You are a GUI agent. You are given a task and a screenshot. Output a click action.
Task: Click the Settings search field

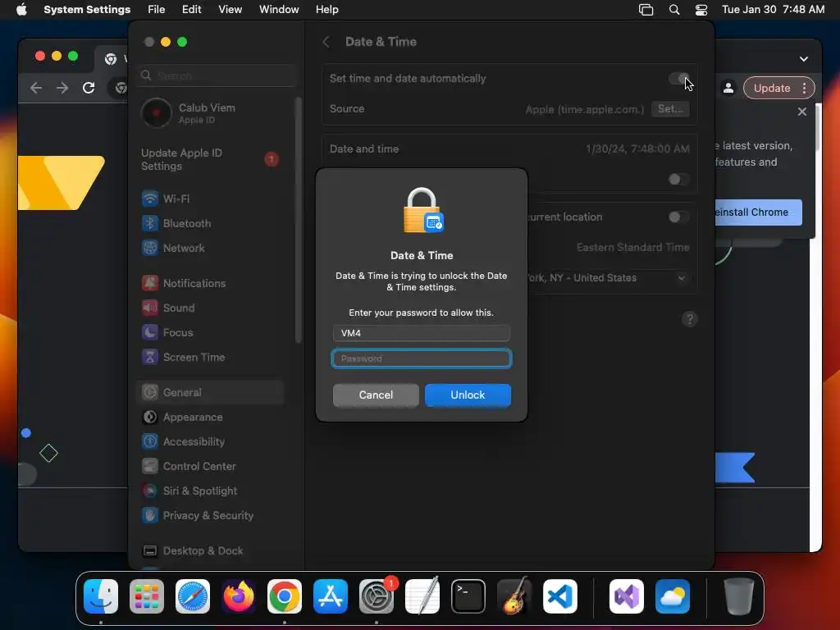point(217,75)
